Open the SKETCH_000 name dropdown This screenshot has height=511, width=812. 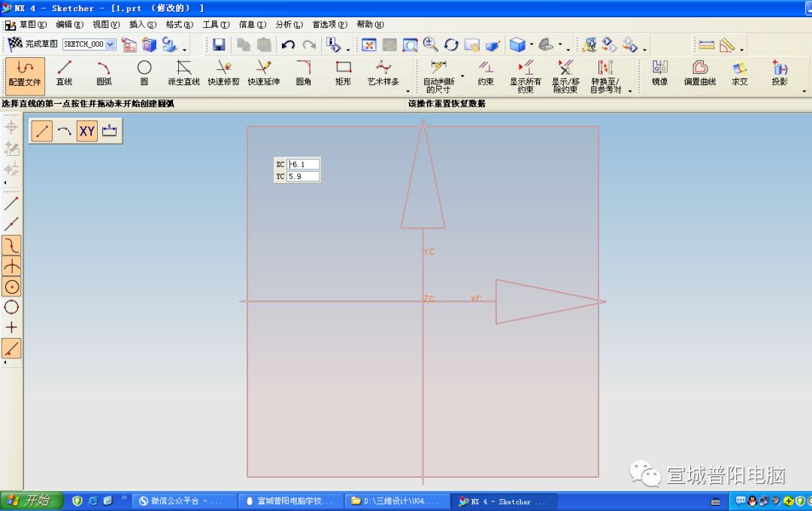click(x=109, y=44)
